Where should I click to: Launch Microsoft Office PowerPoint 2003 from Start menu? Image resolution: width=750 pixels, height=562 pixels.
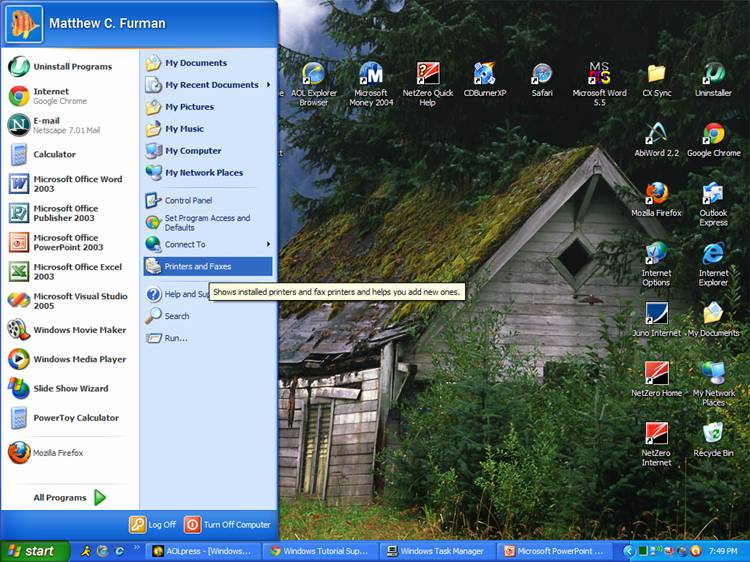coord(69,242)
